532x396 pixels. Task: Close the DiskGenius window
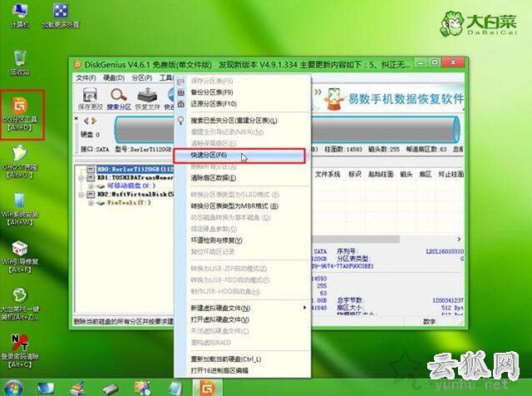click(x=453, y=63)
